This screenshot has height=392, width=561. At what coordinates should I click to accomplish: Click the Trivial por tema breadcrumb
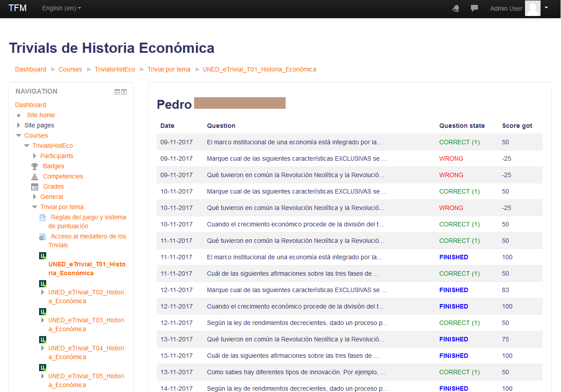click(169, 69)
